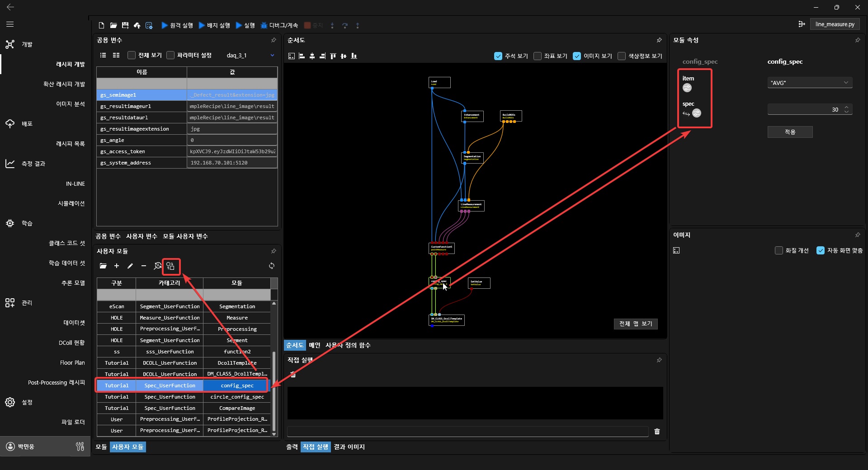Click the align top icon in 순서도 toolbar
868x470 pixels.
333,56
